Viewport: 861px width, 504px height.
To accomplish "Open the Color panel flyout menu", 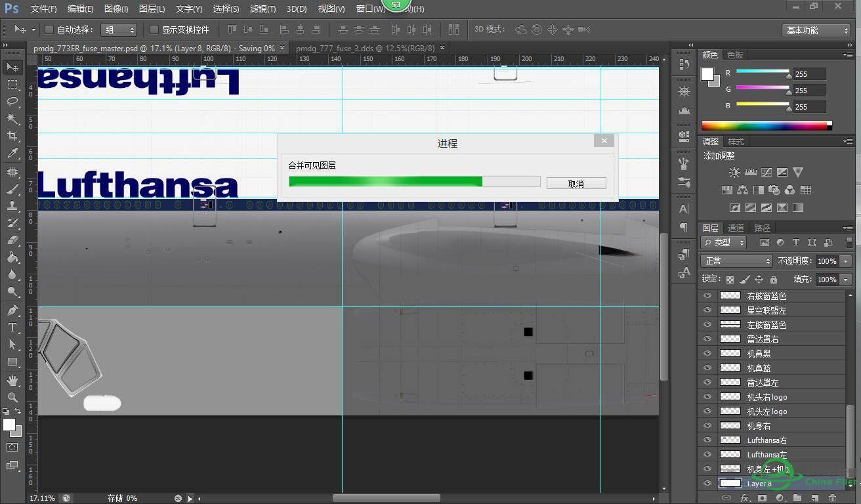I will (847, 54).
